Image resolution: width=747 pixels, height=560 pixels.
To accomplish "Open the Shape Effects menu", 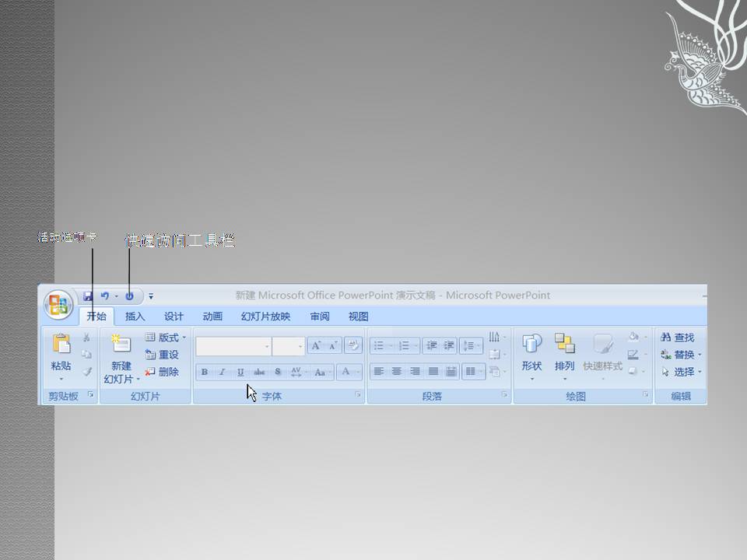I will coord(636,372).
